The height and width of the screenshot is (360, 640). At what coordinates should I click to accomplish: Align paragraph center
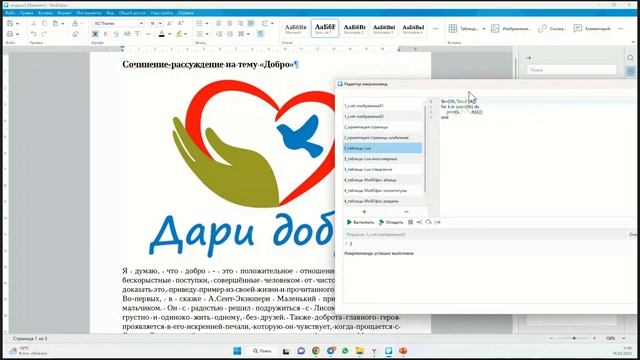click(229, 24)
